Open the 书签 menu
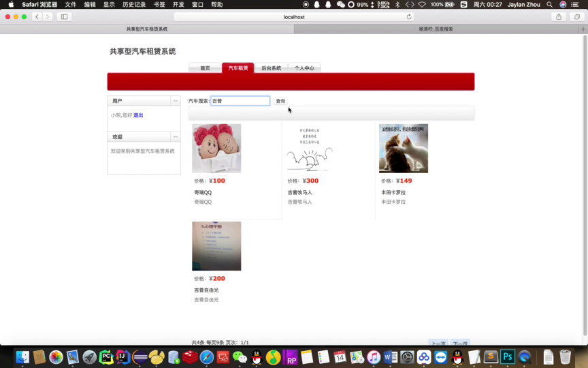This screenshot has height=368, width=588. click(x=159, y=5)
